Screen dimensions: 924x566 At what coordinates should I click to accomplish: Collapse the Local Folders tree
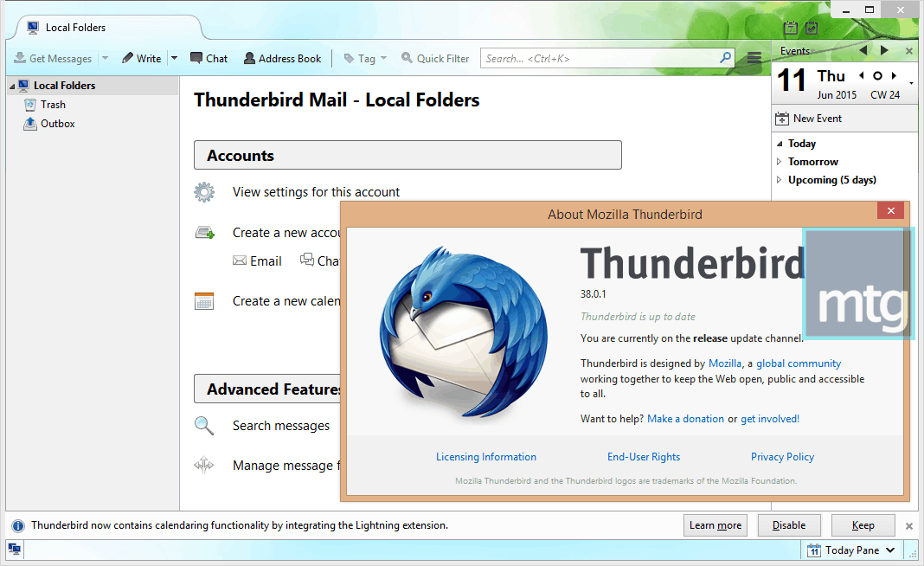pyautogui.click(x=11, y=86)
